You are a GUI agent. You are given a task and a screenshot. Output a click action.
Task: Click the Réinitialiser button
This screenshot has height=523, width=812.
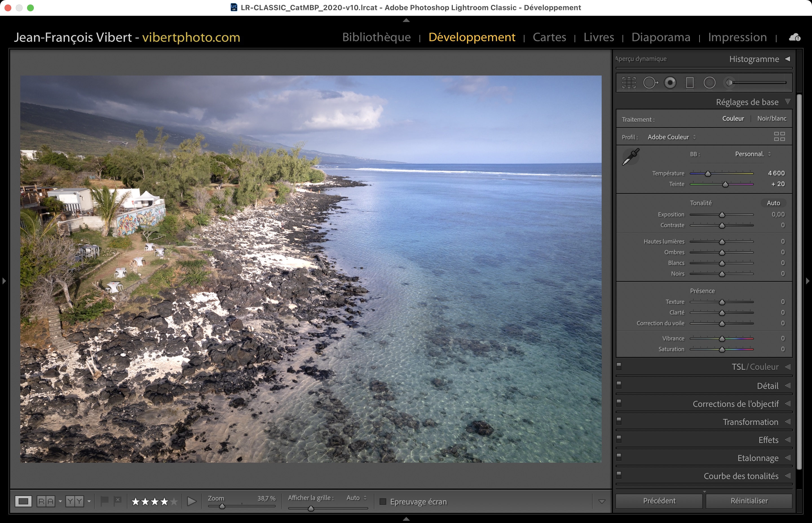tap(749, 500)
